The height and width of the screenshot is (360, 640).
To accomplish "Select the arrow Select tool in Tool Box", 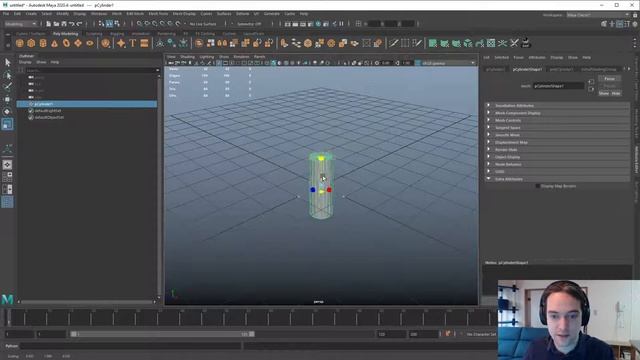I will (7, 62).
